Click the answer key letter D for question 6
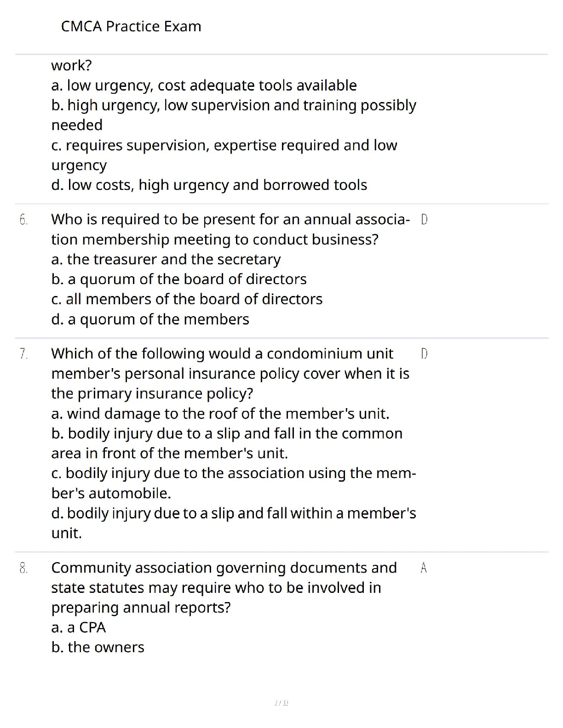The height and width of the screenshot is (728, 563). tap(424, 220)
